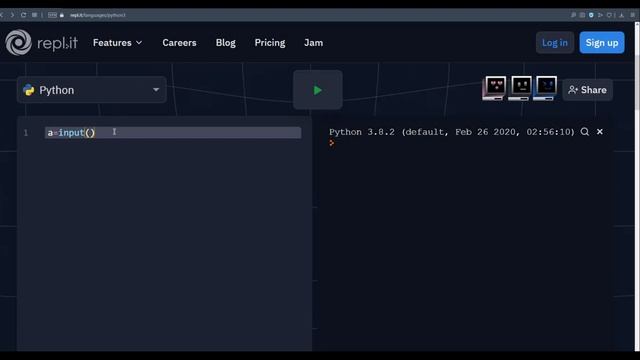The width and height of the screenshot is (640, 360).
Task: Open the Python language selector dropdown
Action: (x=92, y=90)
